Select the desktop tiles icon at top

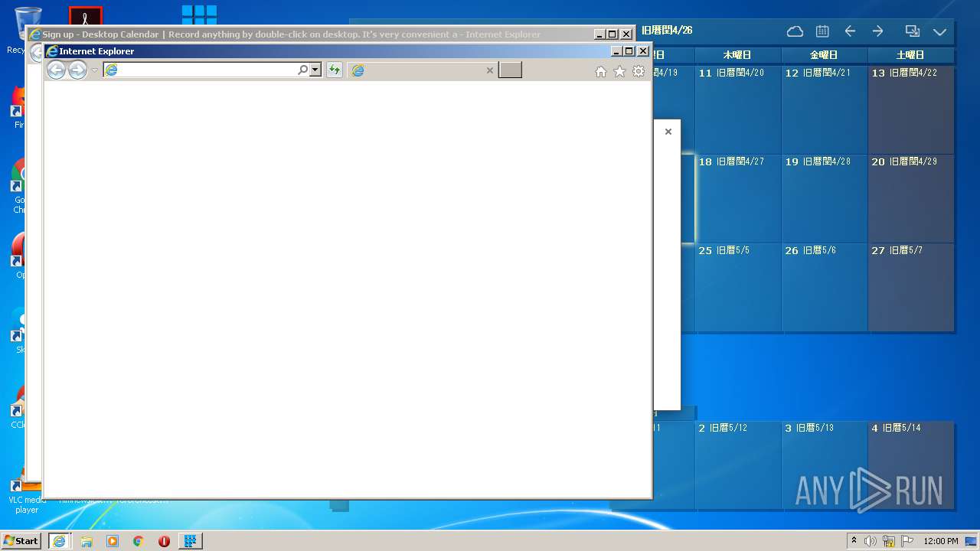pyautogui.click(x=199, y=14)
